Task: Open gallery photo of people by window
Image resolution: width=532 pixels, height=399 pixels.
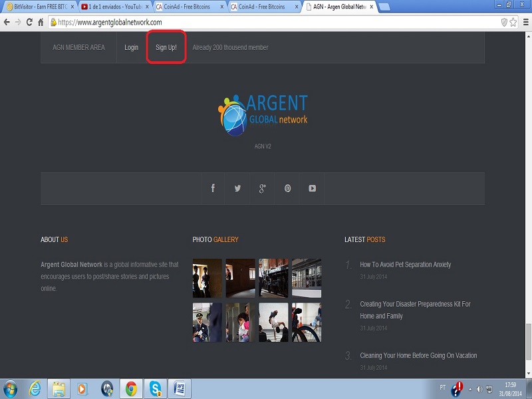Action: 207,278
